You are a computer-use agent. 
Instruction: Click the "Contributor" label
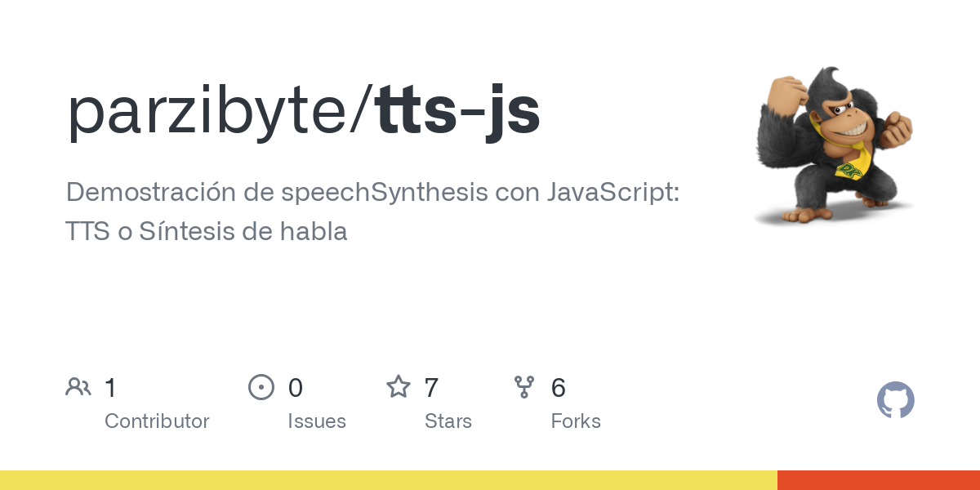tap(157, 421)
